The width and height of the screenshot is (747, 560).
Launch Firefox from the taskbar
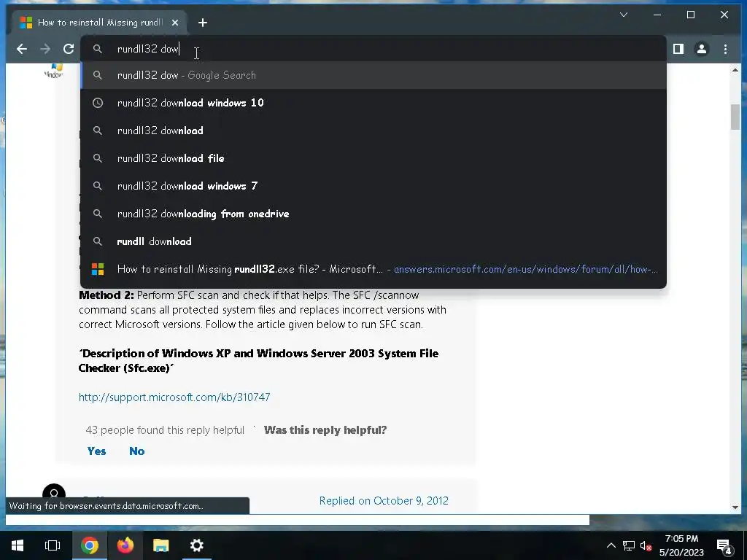click(125, 545)
